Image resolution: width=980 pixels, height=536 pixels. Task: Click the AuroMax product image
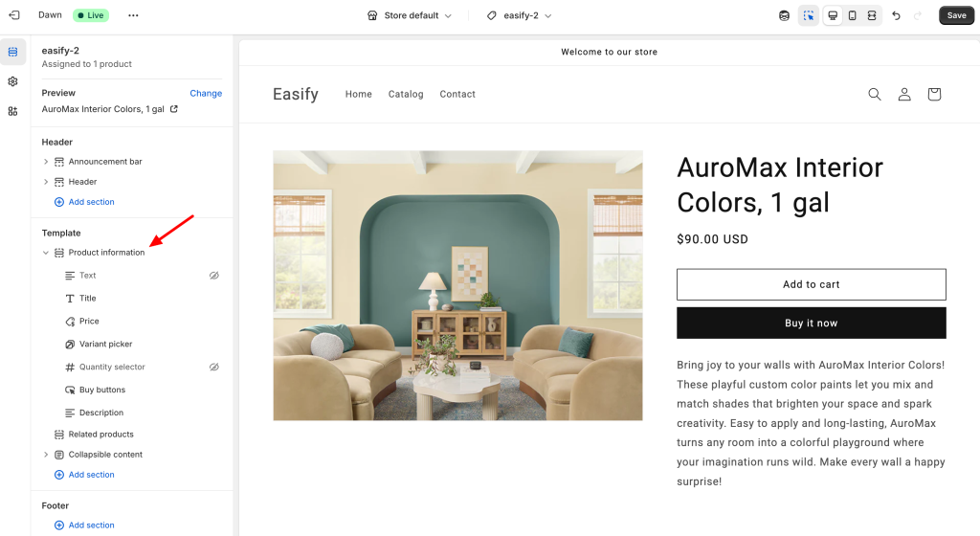pyautogui.click(x=457, y=285)
